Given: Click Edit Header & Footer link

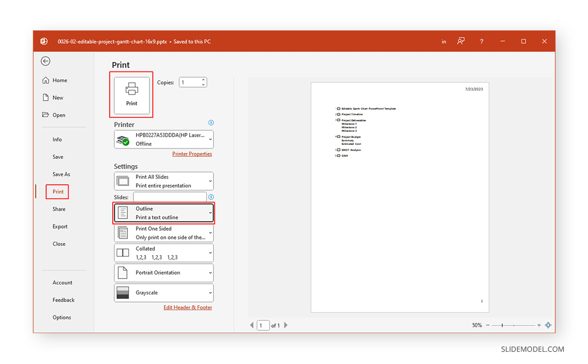Looking at the screenshot, I should click(x=188, y=307).
